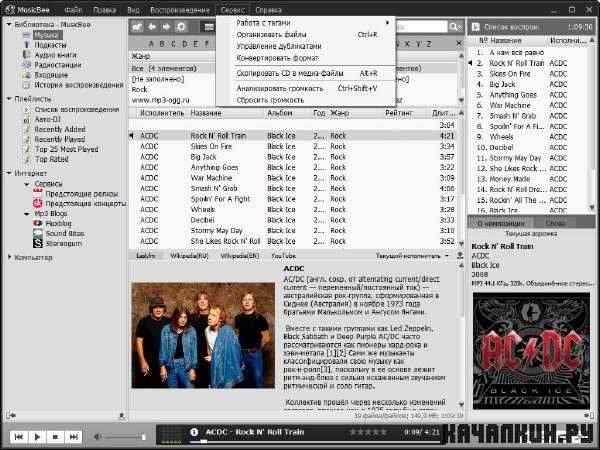The height and width of the screenshot is (450, 600).
Task: Open Предстоящие концерты service
Action: 86,204
